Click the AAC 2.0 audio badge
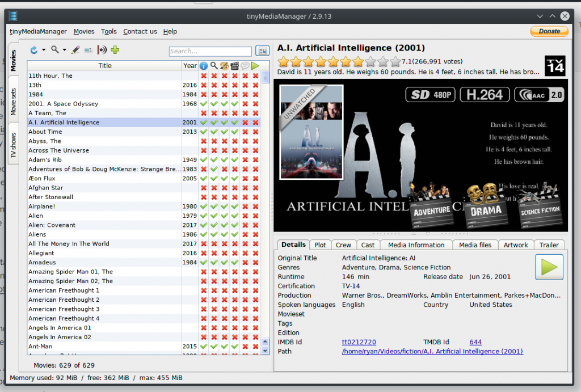The width and height of the screenshot is (581, 392). click(540, 95)
